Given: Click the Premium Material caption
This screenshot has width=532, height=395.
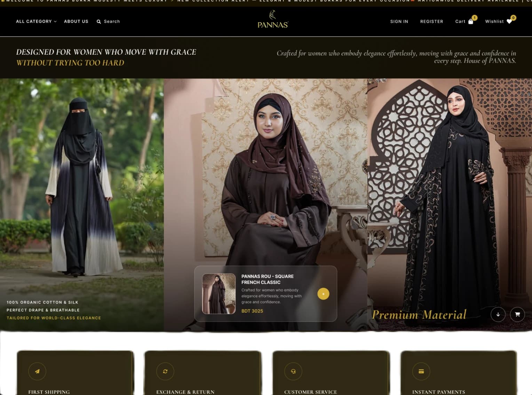Looking at the screenshot, I should pyautogui.click(x=419, y=315).
